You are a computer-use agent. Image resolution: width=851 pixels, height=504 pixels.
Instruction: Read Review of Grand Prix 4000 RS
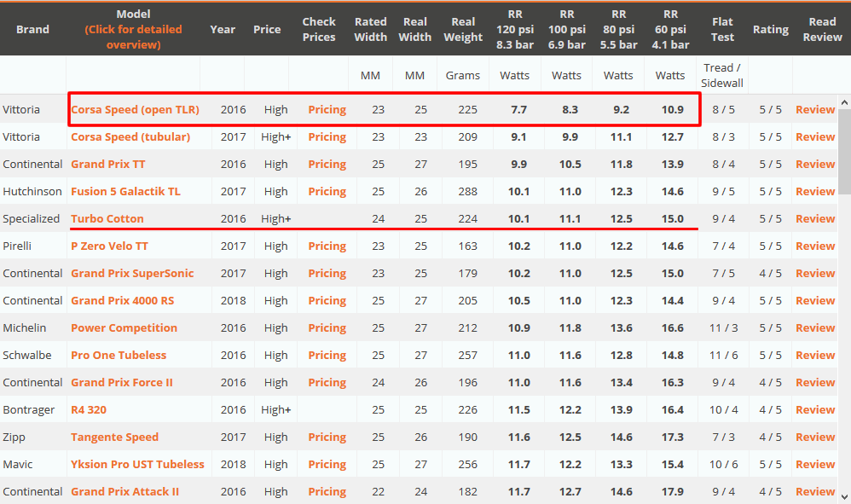[x=815, y=300]
